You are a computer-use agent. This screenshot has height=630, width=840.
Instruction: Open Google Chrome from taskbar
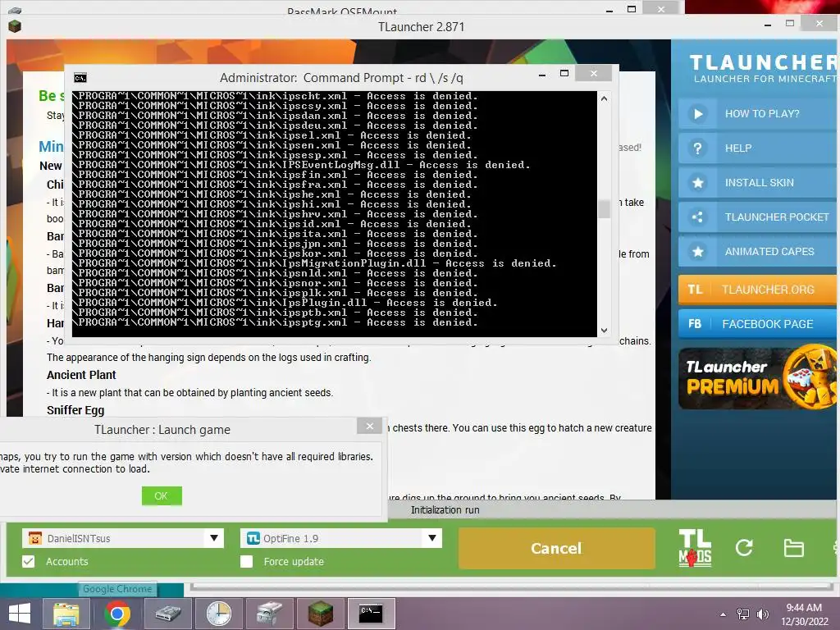117,614
